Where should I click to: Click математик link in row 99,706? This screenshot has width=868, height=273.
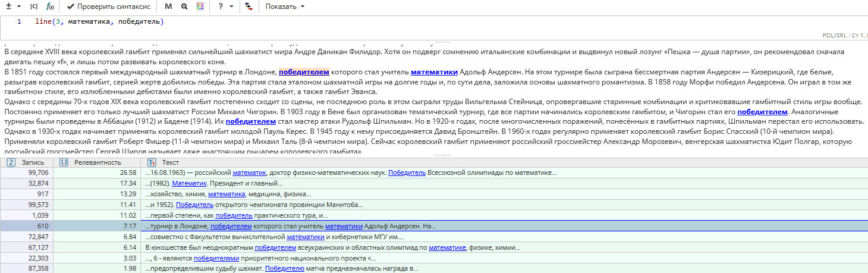tap(250, 172)
